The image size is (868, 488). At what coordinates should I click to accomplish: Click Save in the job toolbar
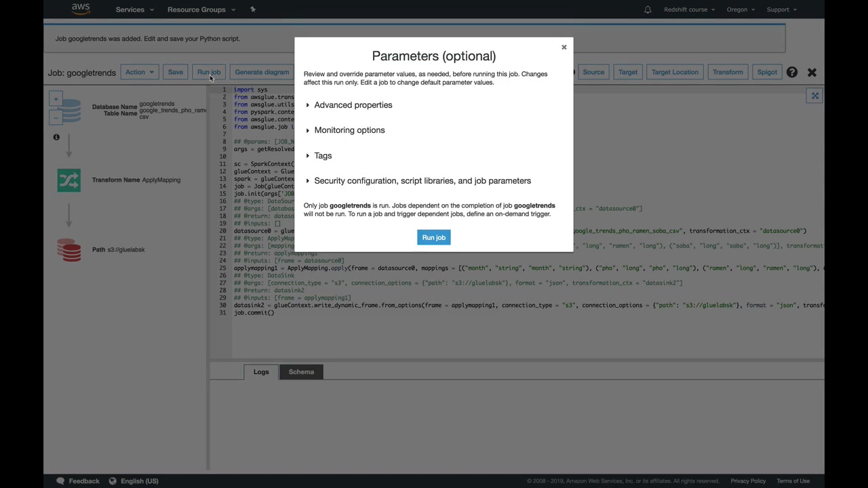176,72
